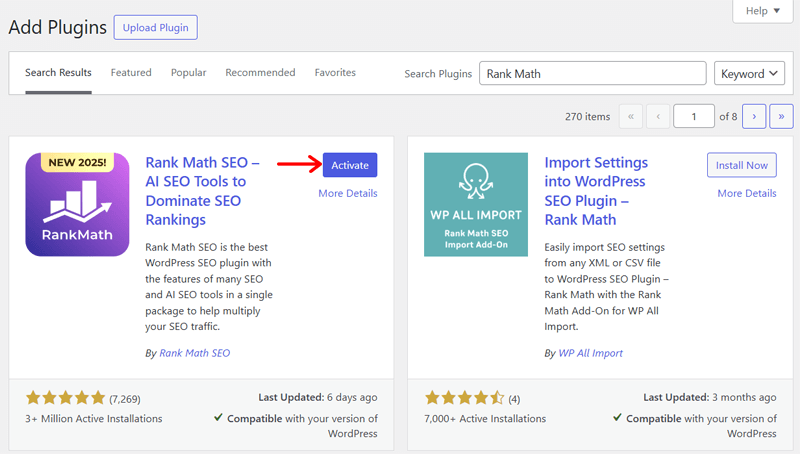Click the Rank Math SEO plugin icon
This screenshot has width=800, height=454.
tap(77, 204)
